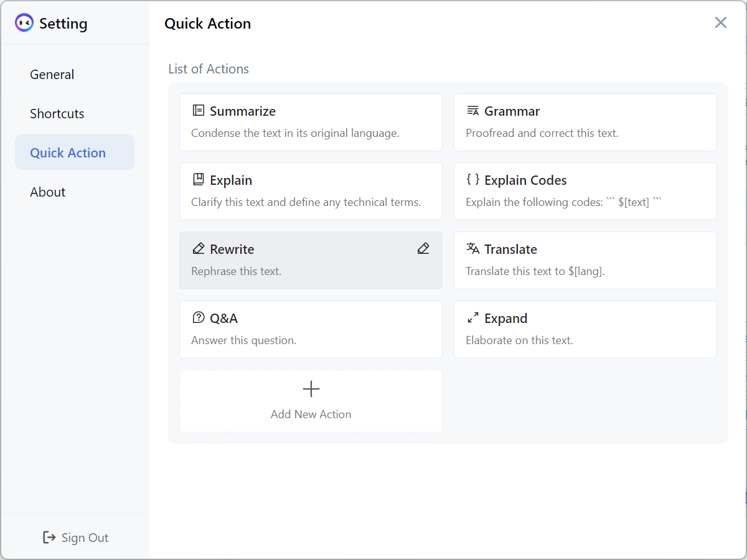Click 'Rephrase this text.' description
The image size is (747, 560).
236,271
